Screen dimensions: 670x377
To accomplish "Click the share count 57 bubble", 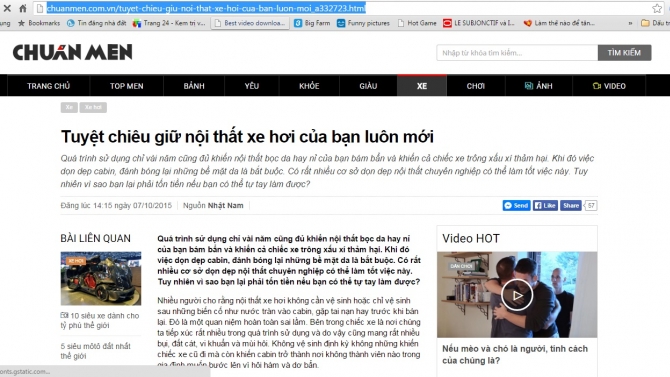I will coord(591,206).
